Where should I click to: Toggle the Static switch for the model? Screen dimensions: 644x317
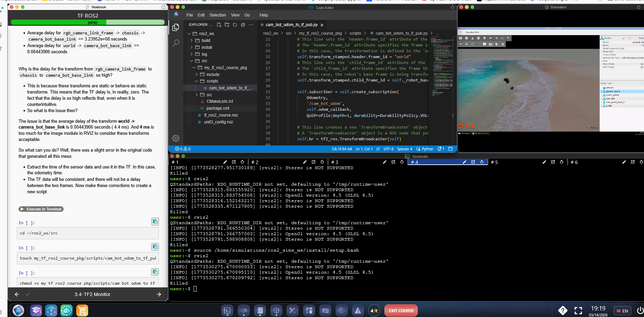click(x=642, y=45)
